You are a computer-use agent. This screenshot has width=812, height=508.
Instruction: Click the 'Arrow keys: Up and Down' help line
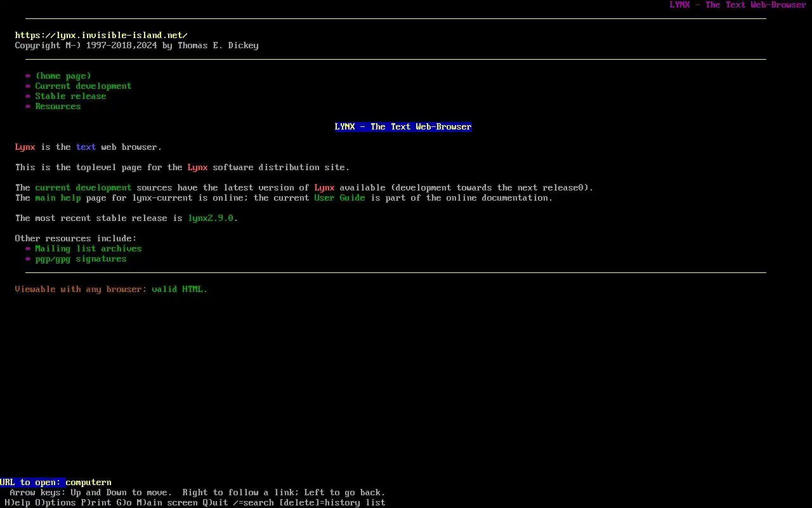[x=198, y=493]
